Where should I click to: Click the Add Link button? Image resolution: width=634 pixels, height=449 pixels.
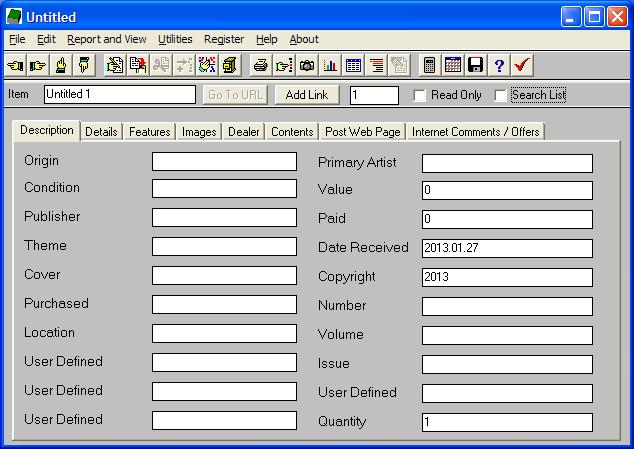pos(307,95)
